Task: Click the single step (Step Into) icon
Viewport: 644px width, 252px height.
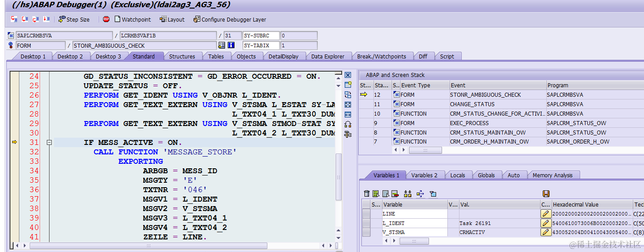Action: tap(14, 19)
